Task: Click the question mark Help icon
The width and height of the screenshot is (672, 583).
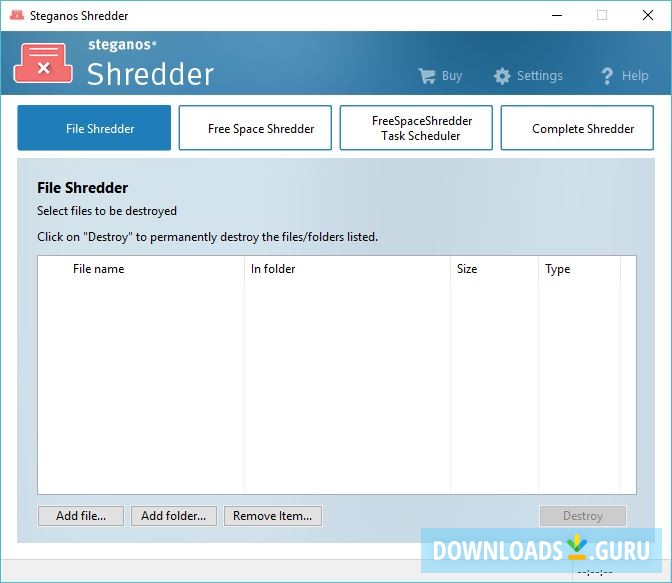Action: tap(607, 76)
